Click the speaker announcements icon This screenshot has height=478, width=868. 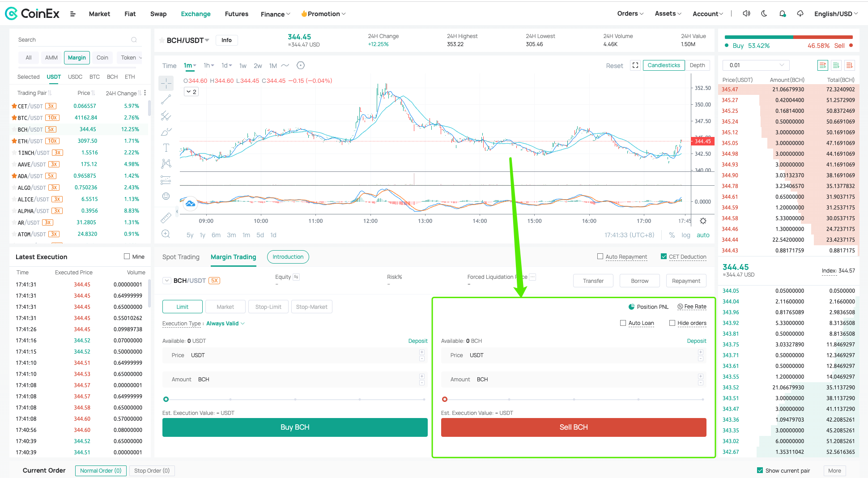pos(746,13)
